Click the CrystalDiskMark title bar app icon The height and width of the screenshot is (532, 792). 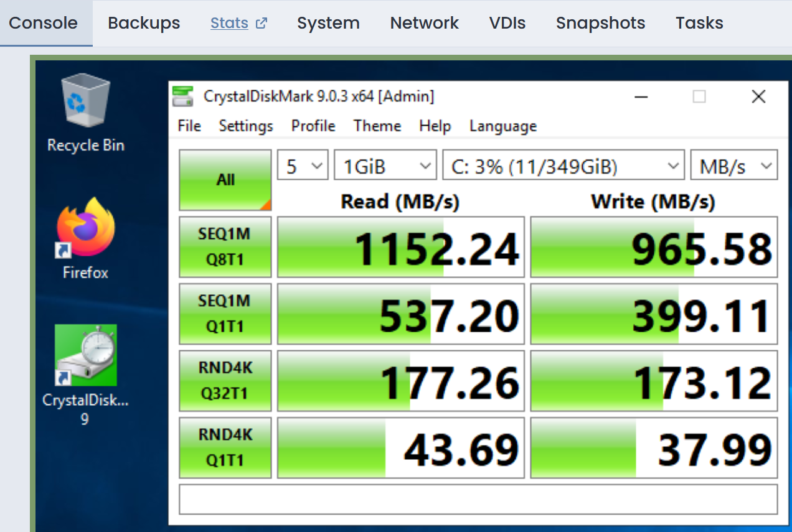[x=183, y=96]
